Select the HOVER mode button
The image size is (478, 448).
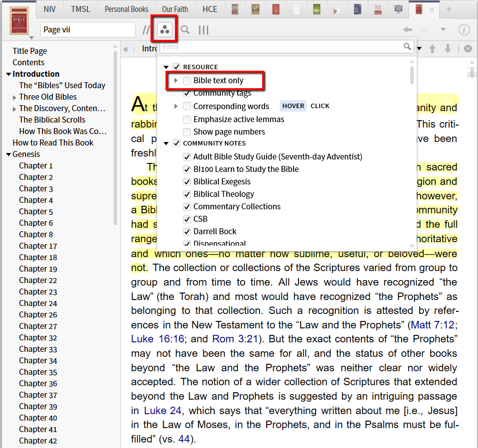coord(293,106)
